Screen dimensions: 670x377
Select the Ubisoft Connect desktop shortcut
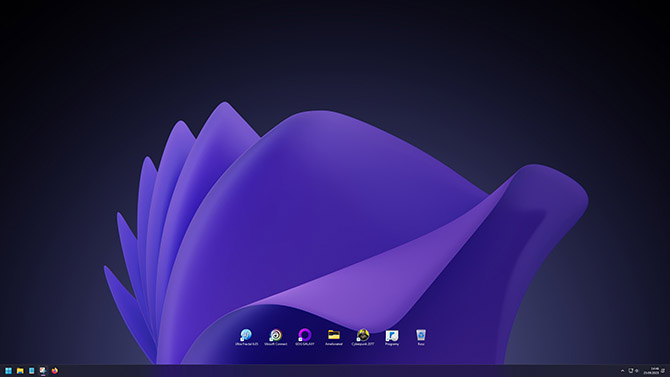pyautogui.click(x=276, y=337)
